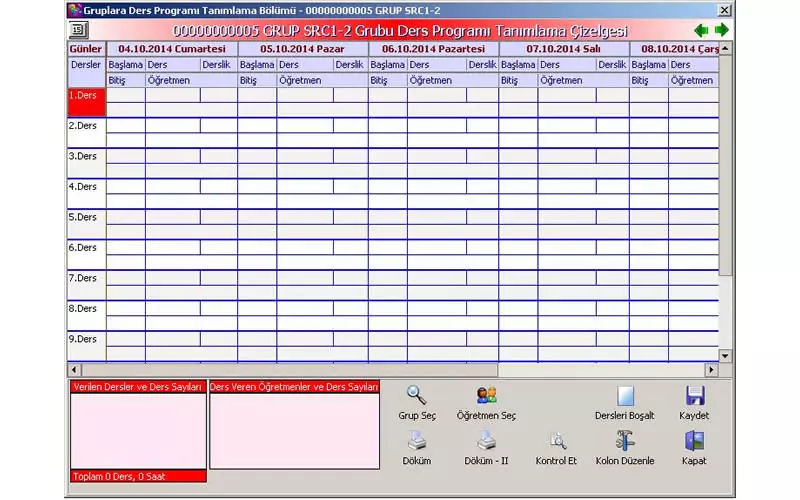Select the 9.Ders row header

86,346
